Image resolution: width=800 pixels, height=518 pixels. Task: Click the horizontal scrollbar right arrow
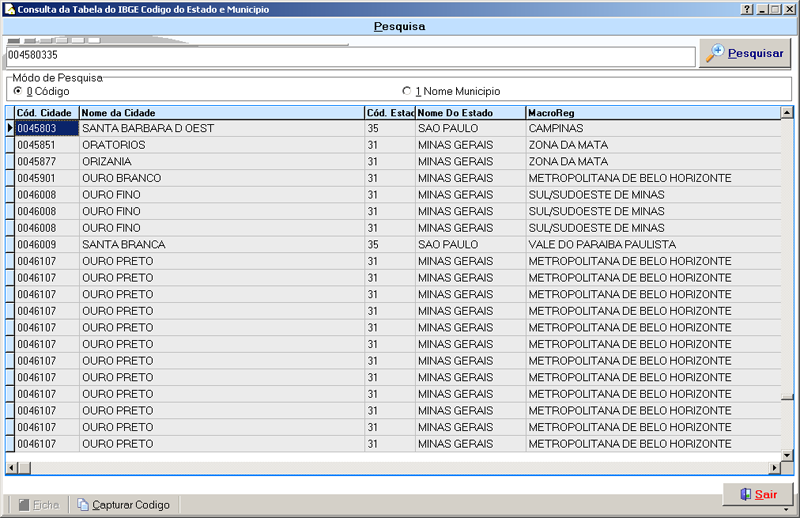[x=773, y=467]
